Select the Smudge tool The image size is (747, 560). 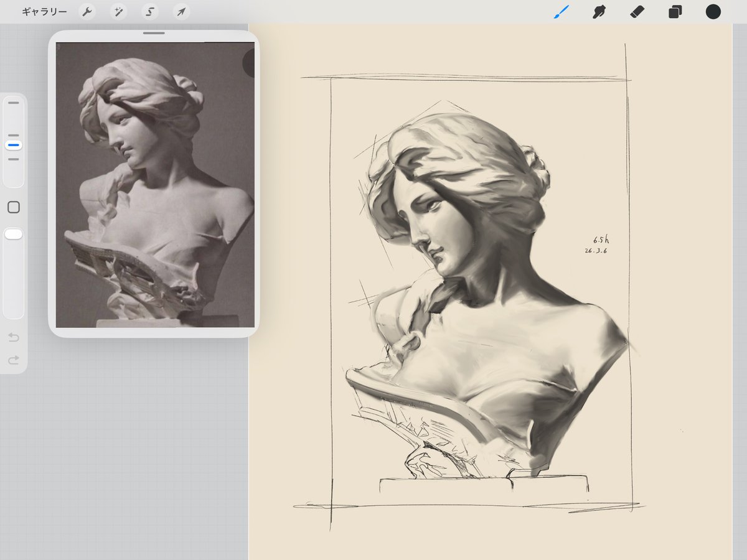click(599, 12)
